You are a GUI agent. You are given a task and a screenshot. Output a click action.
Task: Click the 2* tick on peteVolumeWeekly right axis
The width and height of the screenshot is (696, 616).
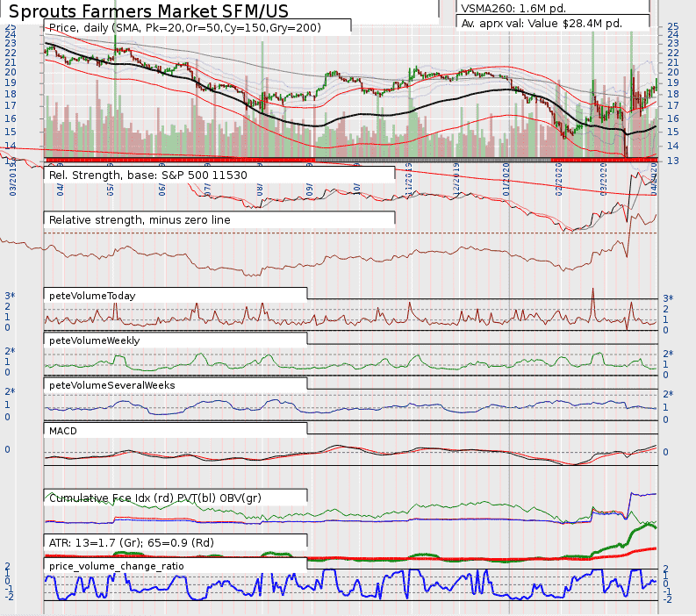668,354
